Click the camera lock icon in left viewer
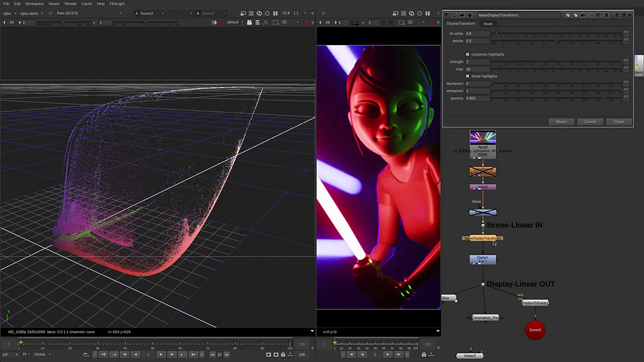Screen dimensions: 644x362 click(250, 22)
